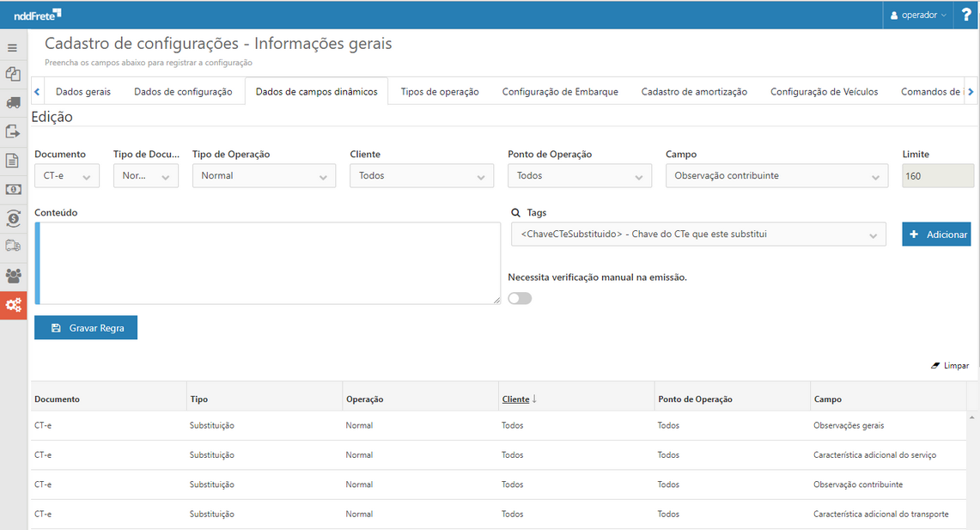Screen dimensions: 980x530
Task: Open the Dados gerais tab
Action: coord(82,90)
